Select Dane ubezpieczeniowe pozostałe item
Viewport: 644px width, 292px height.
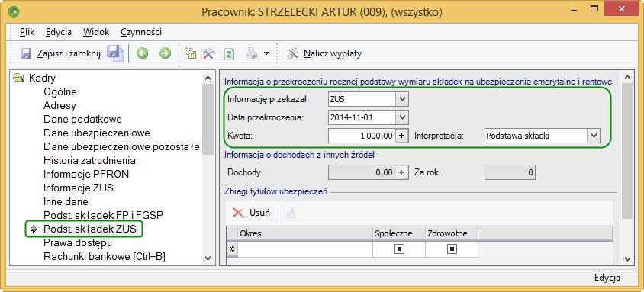[x=121, y=147]
